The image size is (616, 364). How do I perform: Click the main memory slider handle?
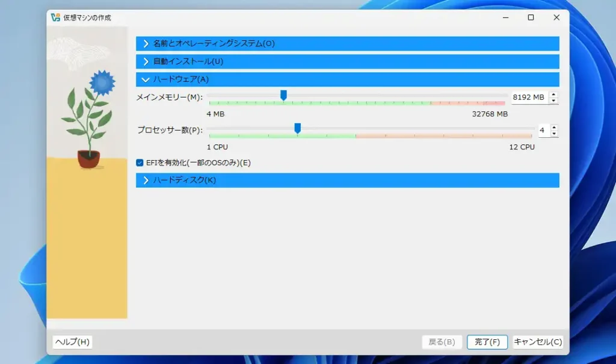[283, 95]
